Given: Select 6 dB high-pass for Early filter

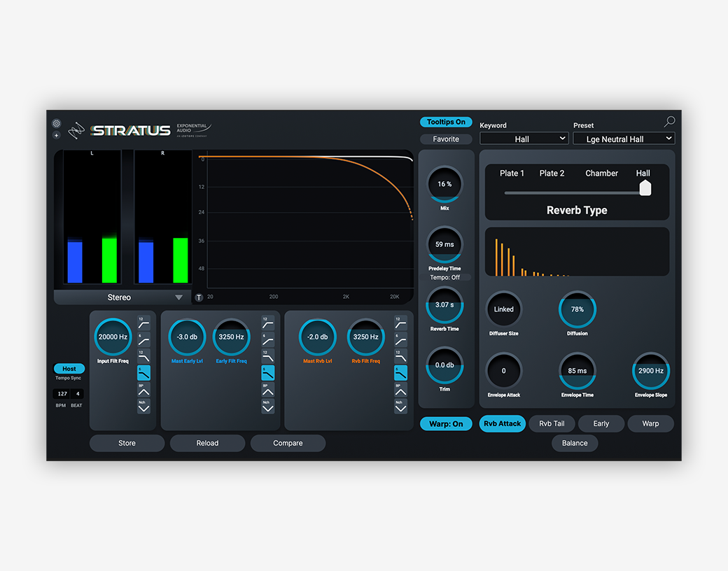Looking at the screenshot, I should pyautogui.click(x=268, y=339).
